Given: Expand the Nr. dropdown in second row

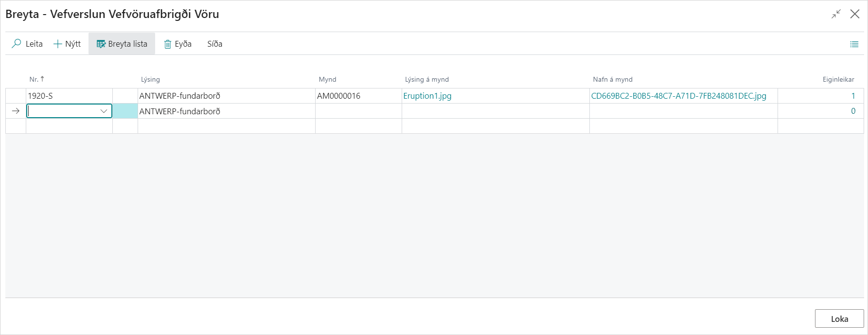Looking at the screenshot, I should tap(104, 111).
